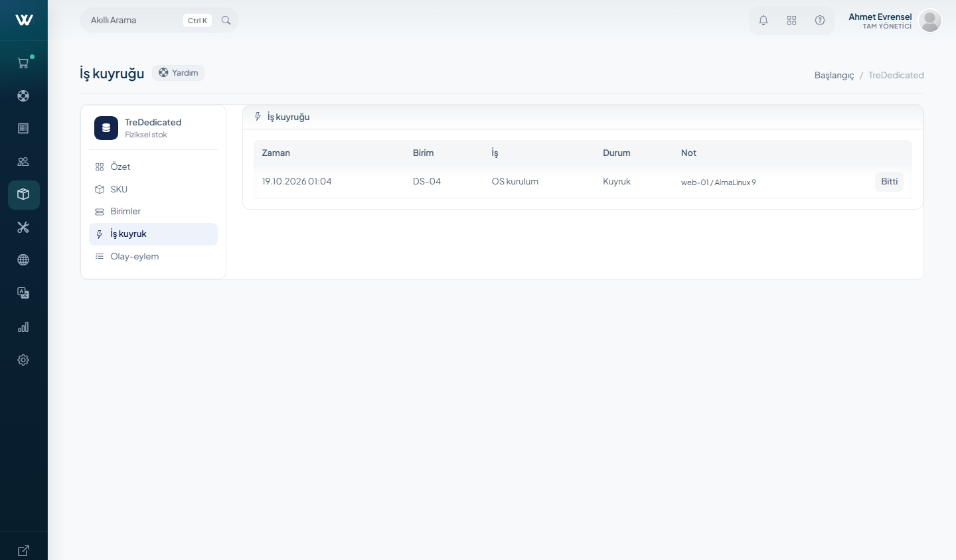Screen dimensions: 956x560
Task: Click the Ahmet Evrensel user name
Action: click(x=880, y=17)
